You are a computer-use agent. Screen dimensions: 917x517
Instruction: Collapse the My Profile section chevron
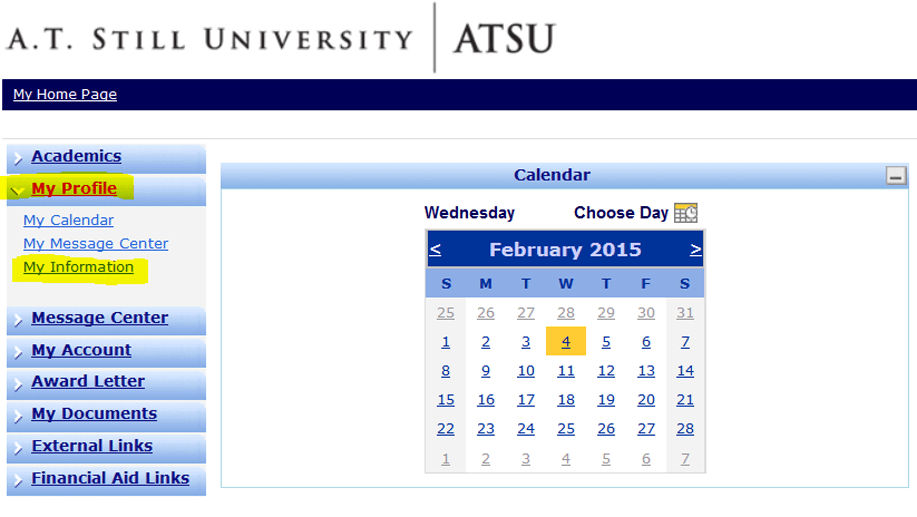pos(16,191)
